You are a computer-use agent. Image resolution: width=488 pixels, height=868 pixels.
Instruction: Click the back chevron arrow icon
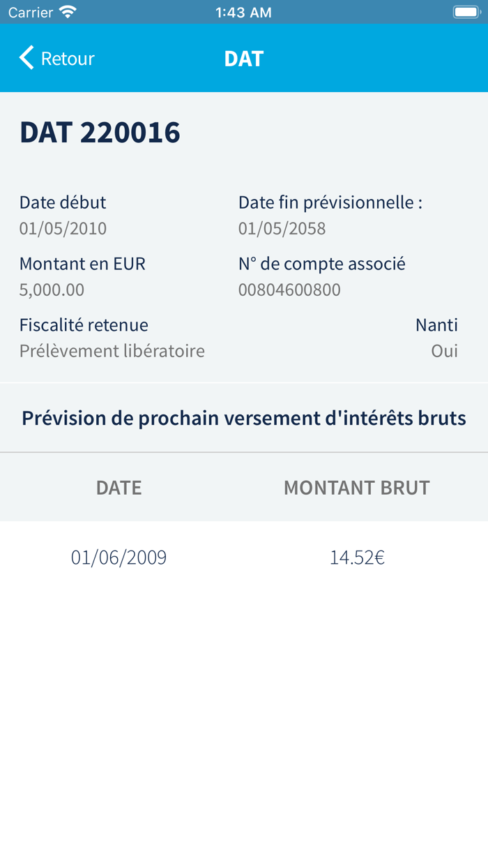[26, 59]
